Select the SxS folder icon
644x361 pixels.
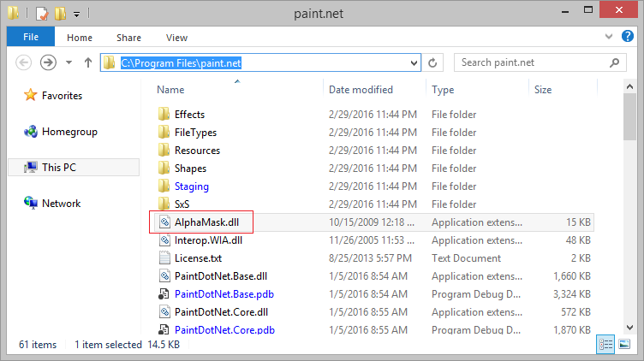(x=164, y=204)
